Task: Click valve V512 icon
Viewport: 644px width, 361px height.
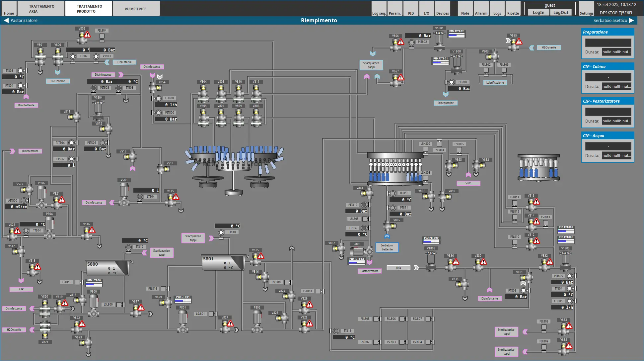Action: point(106,129)
